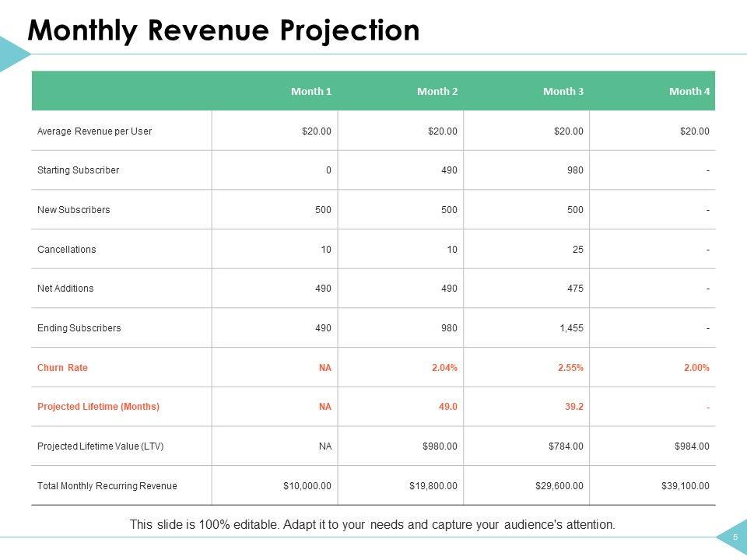Click the 'Month 4' column header
The image size is (747, 560).
coord(689,92)
